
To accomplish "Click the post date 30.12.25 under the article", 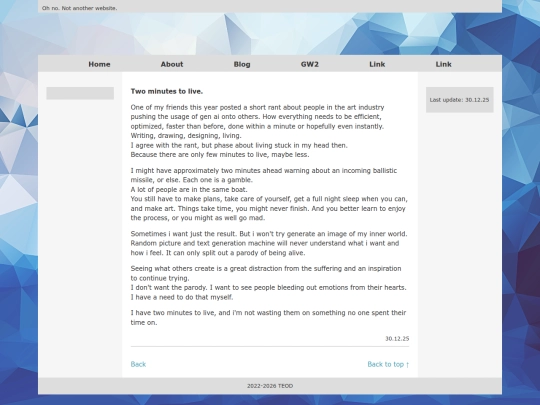I will pos(397,339).
